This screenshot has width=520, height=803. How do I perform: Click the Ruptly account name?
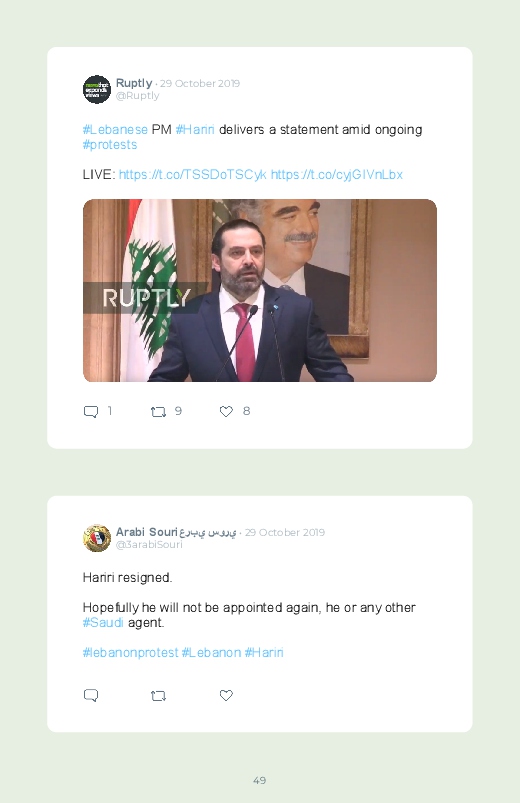tap(134, 83)
